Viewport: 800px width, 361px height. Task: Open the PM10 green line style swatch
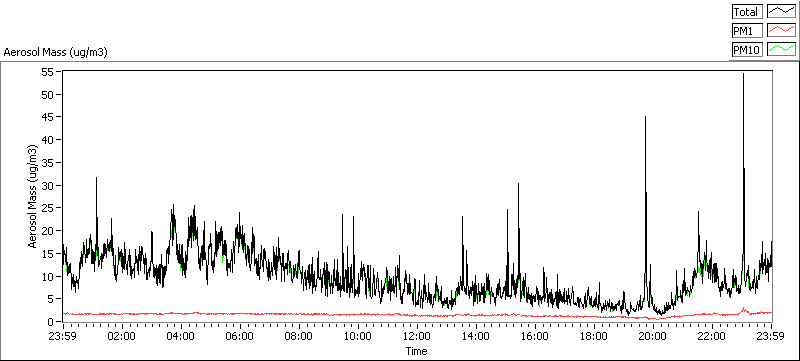click(782, 49)
